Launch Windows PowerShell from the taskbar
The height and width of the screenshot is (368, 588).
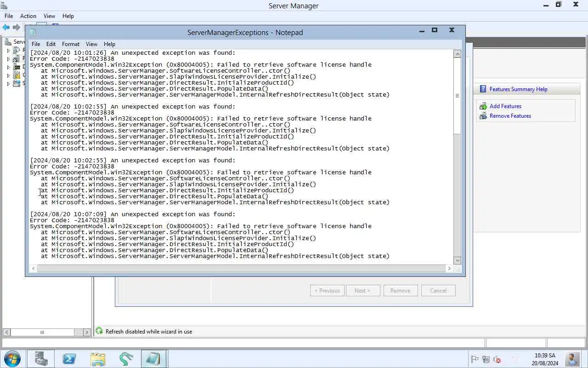coord(69,359)
